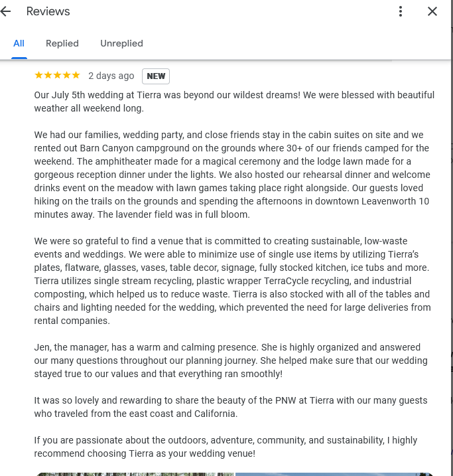The height and width of the screenshot is (476, 453).
Task: Click the NEW badge on the review
Action: click(156, 76)
